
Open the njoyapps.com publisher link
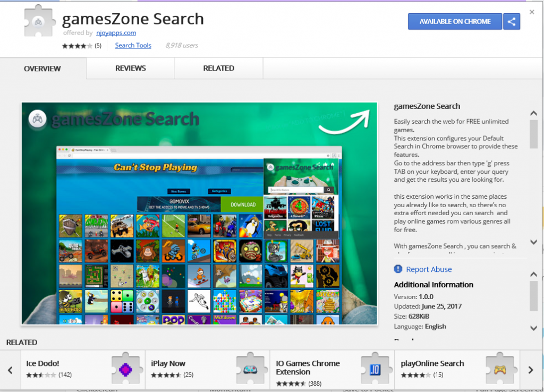(x=116, y=33)
